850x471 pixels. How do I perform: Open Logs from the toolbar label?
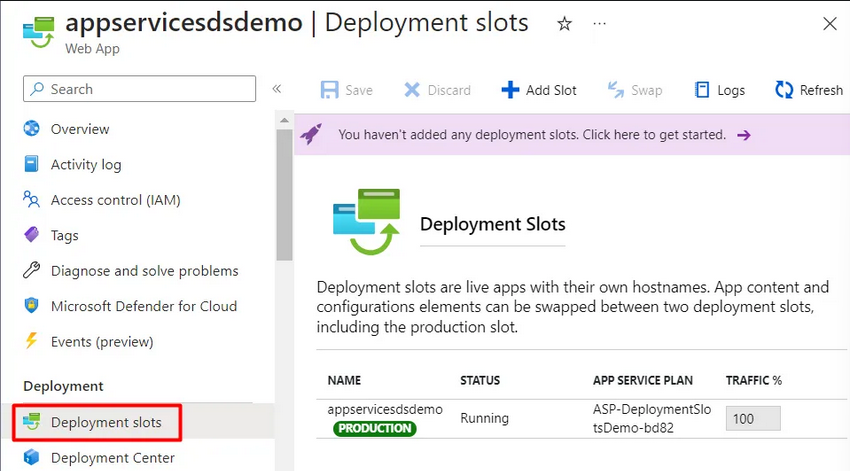click(x=731, y=91)
